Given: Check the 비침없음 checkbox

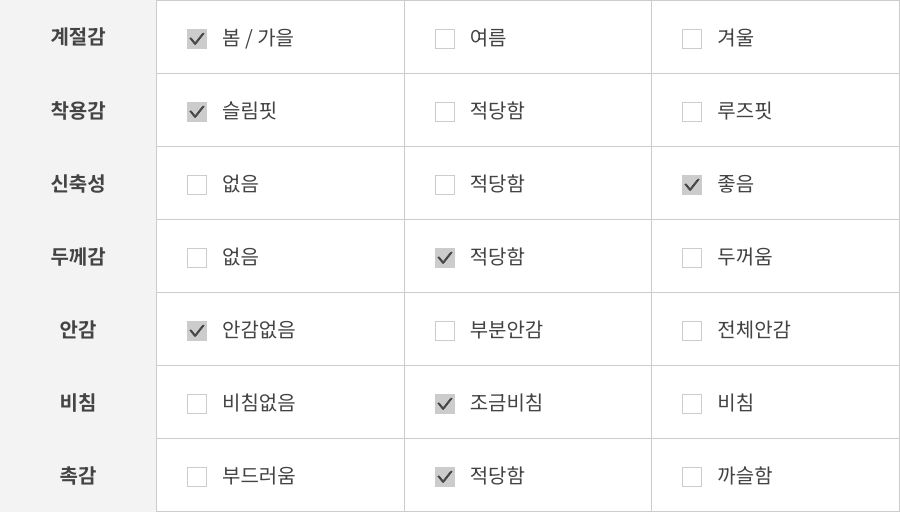Looking at the screenshot, I should coord(197,404).
